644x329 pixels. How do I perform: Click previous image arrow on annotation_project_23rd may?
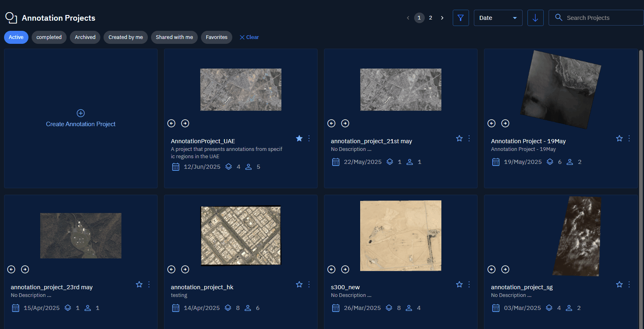coord(11,269)
